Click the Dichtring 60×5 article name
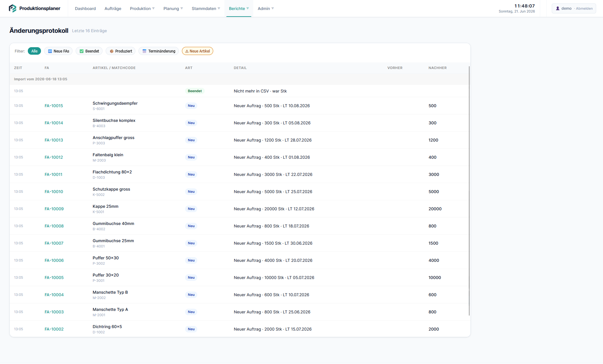Viewport: 603px width, 364px height. pyautogui.click(x=107, y=327)
